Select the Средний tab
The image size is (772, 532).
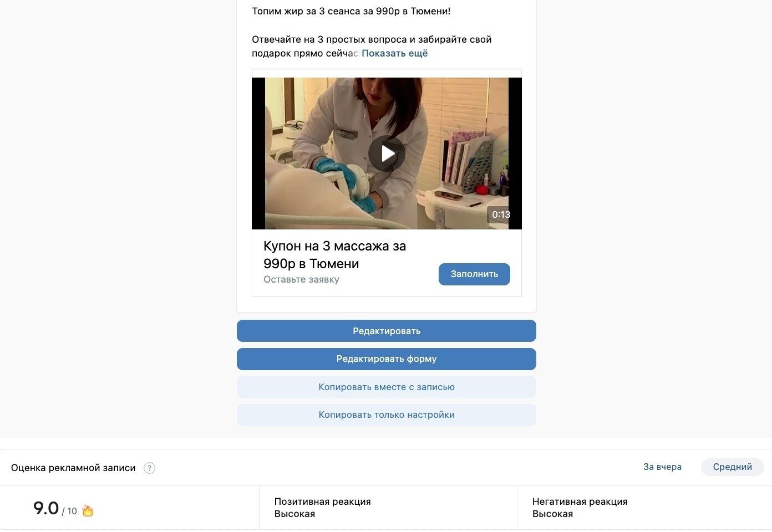pyautogui.click(x=732, y=467)
